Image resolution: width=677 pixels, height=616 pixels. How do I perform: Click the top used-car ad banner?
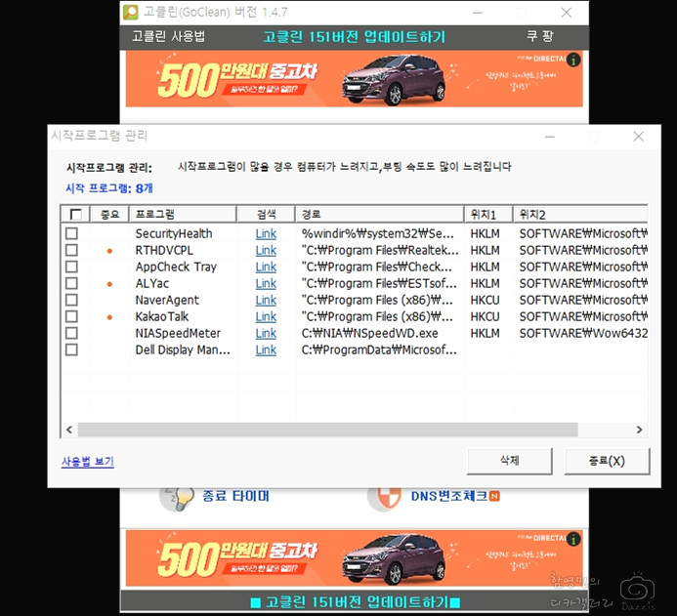point(354,78)
